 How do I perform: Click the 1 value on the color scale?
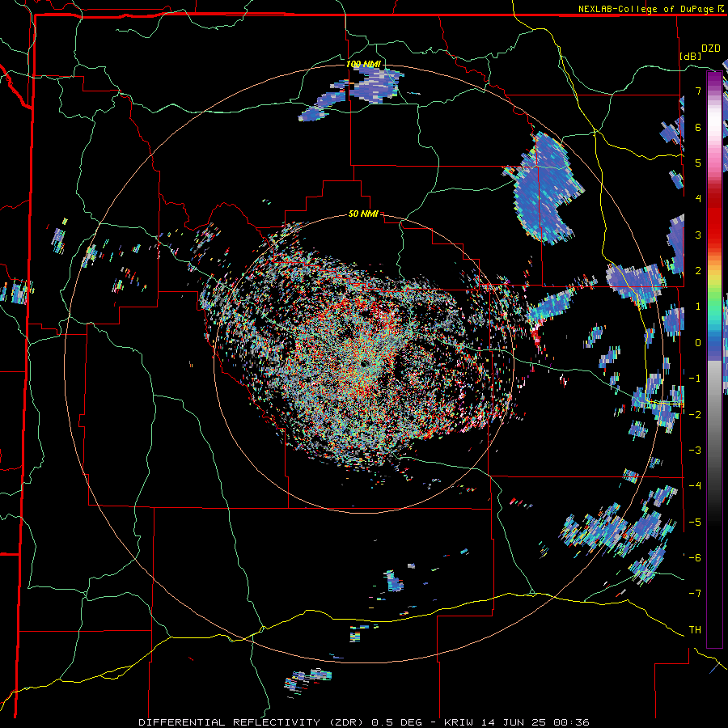point(698,307)
